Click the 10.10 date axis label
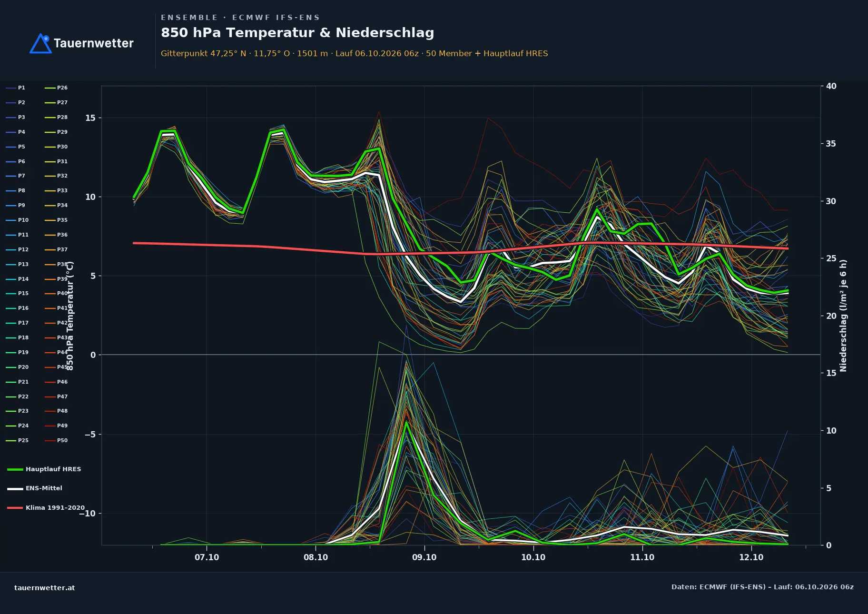The image size is (868, 614). [x=533, y=557]
